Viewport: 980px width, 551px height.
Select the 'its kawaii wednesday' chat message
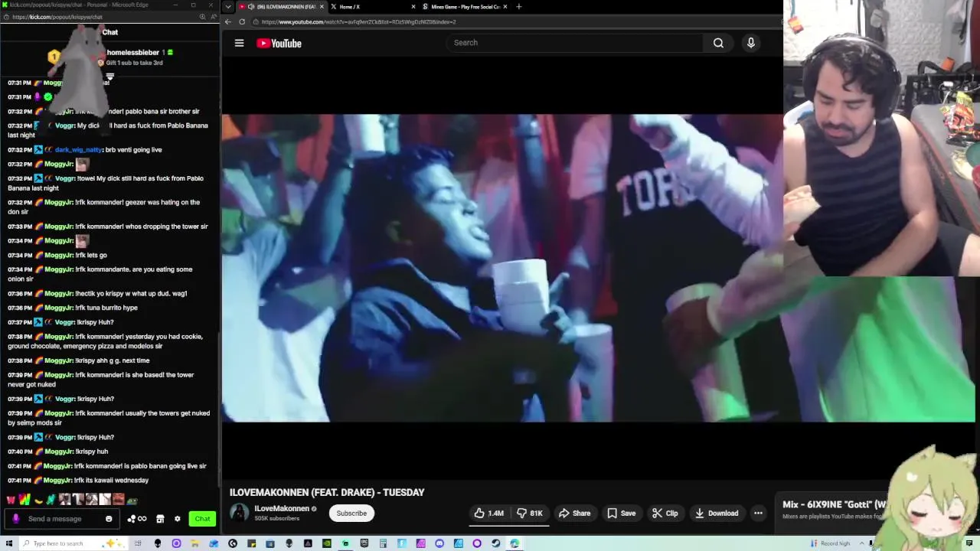pos(112,481)
